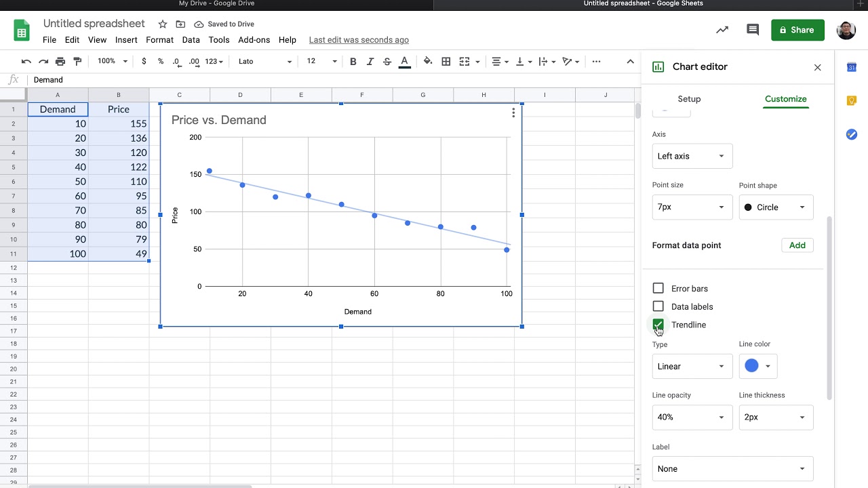Decrease decimal places icon
Screen dimensions: 868x488
[x=176, y=61]
